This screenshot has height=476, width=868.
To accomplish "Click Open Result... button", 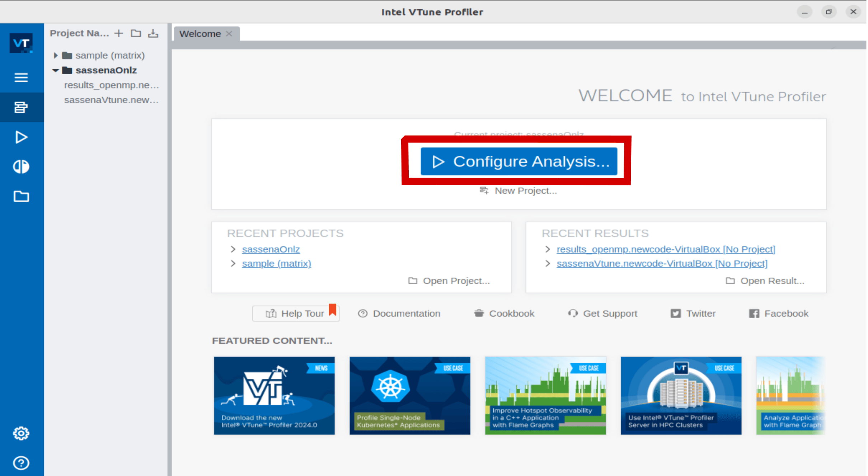I will (765, 281).
